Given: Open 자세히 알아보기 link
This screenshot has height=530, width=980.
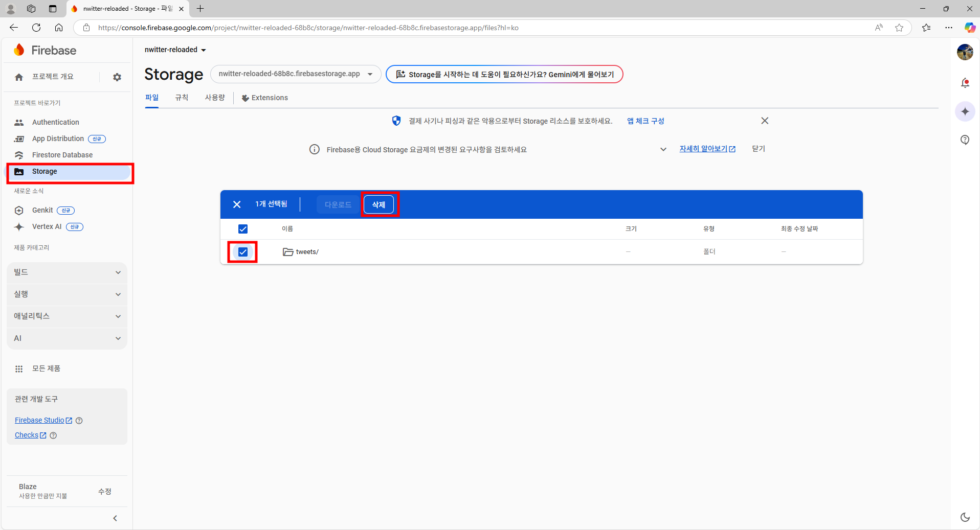Looking at the screenshot, I should [x=707, y=149].
